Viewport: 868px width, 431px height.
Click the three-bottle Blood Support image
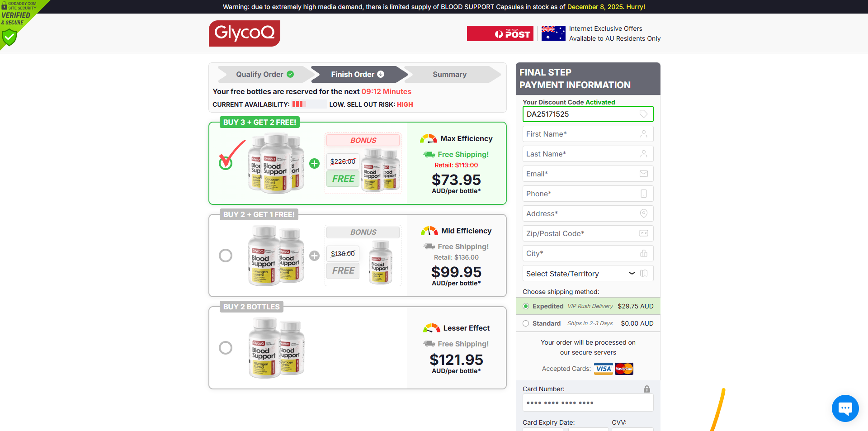click(276, 163)
